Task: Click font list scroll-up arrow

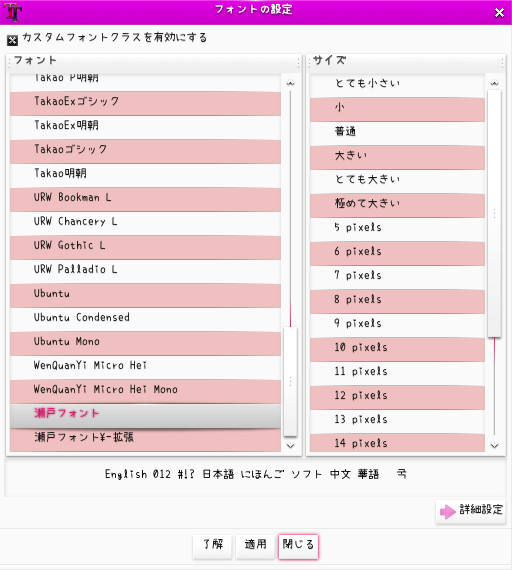Action: click(x=290, y=83)
